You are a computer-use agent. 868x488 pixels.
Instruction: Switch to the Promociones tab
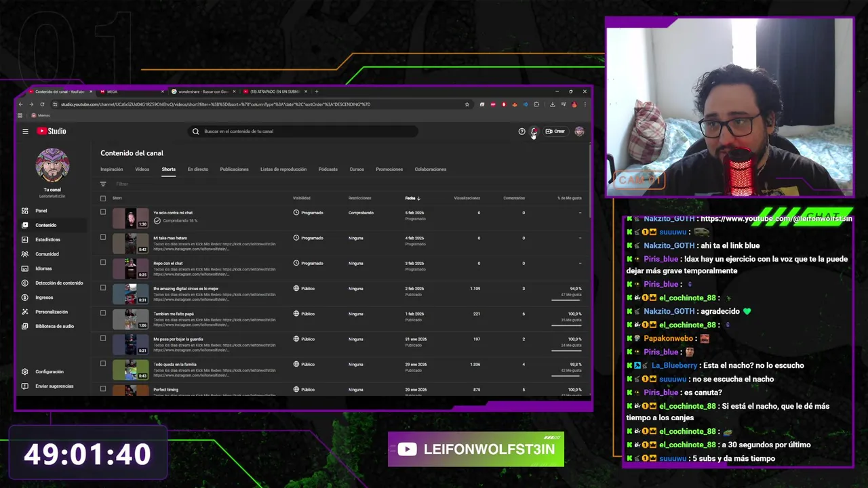389,169
